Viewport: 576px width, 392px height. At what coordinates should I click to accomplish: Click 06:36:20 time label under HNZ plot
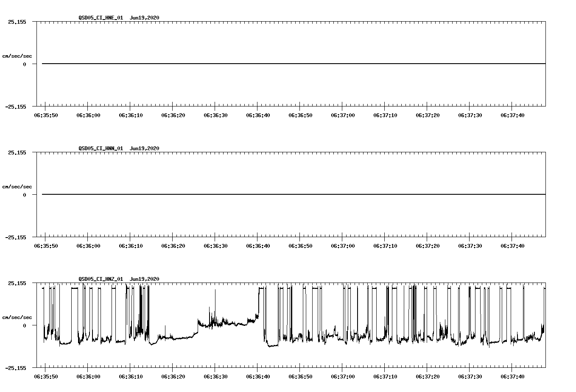173,377
